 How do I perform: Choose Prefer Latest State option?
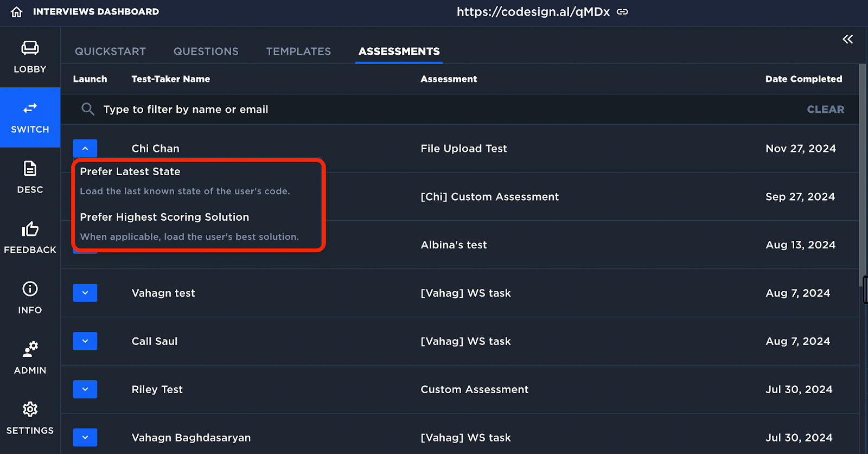click(199, 181)
